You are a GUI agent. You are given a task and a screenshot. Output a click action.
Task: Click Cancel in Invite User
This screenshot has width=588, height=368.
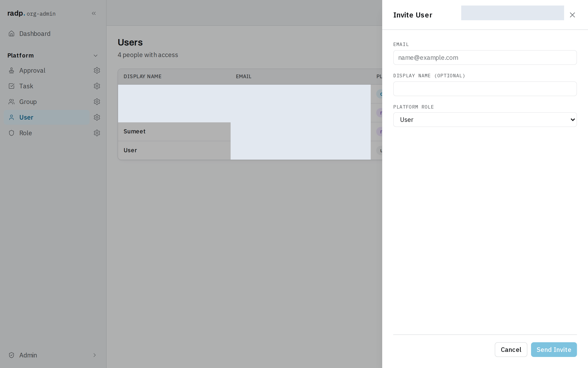coord(511,350)
